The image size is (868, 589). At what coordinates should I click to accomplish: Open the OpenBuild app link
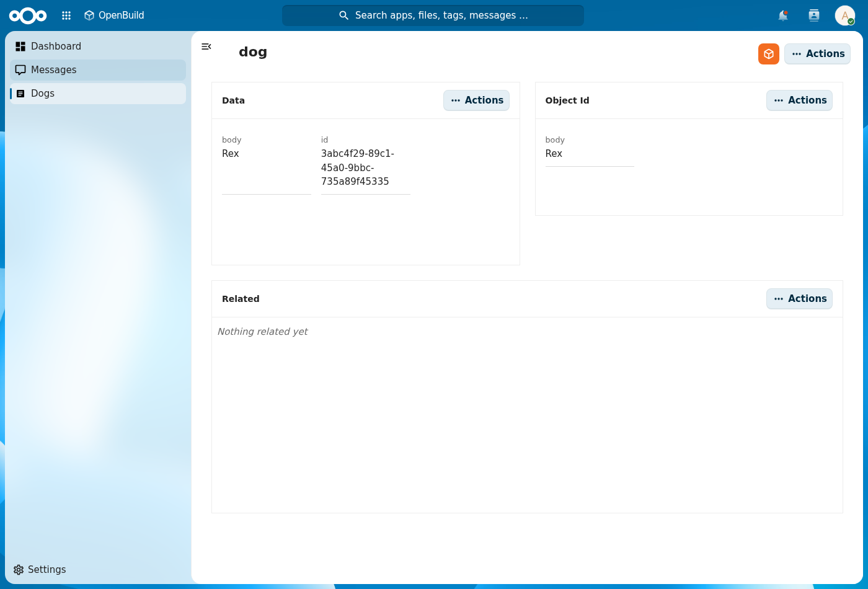pyautogui.click(x=114, y=15)
